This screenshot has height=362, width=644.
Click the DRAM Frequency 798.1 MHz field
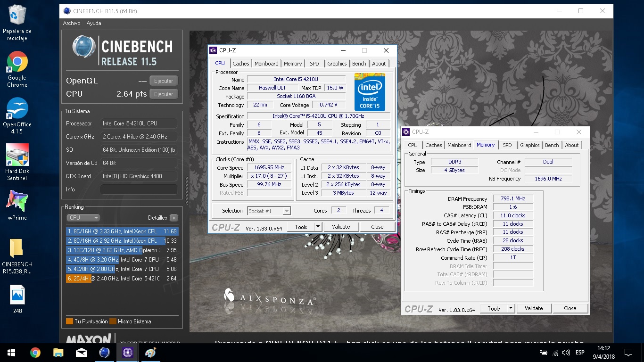pyautogui.click(x=513, y=199)
